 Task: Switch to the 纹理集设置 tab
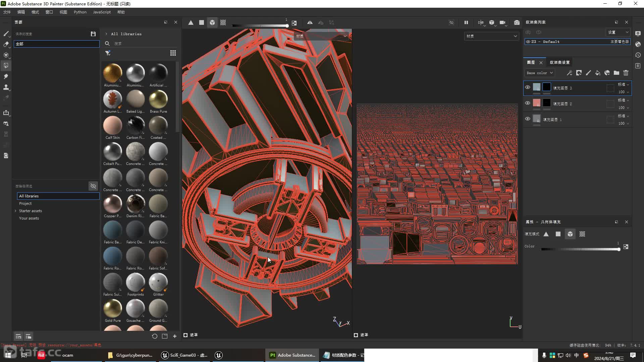point(559,62)
